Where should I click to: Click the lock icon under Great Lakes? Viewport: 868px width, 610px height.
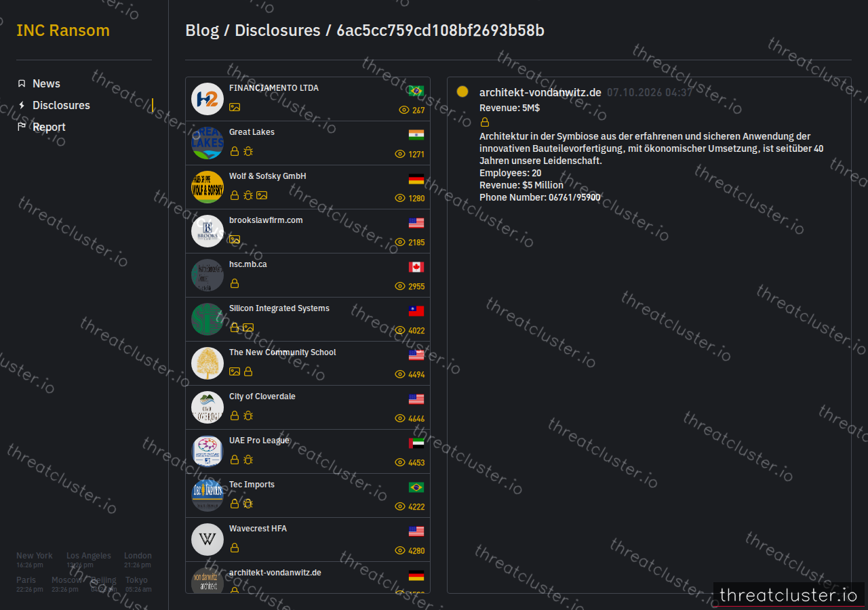tap(235, 151)
